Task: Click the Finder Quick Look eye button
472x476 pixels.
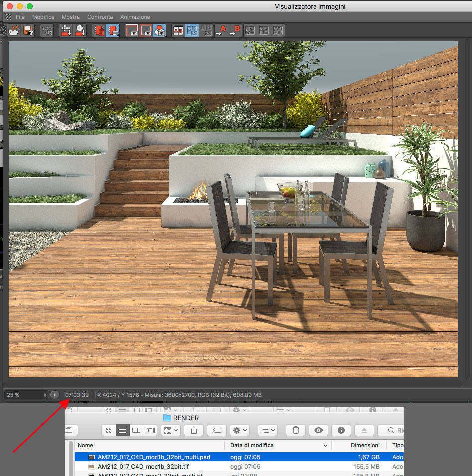Action: point(318,430)
